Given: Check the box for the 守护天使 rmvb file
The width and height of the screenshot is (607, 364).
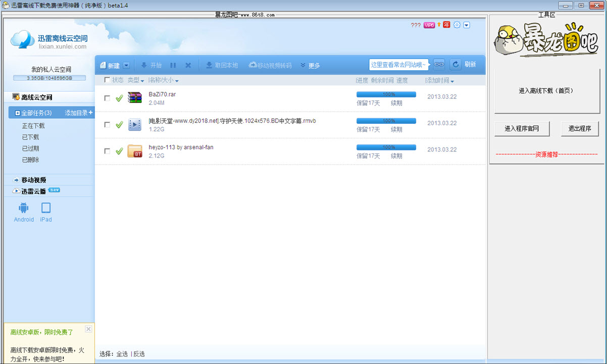Looking at the screenshot, I should point(107,124).
